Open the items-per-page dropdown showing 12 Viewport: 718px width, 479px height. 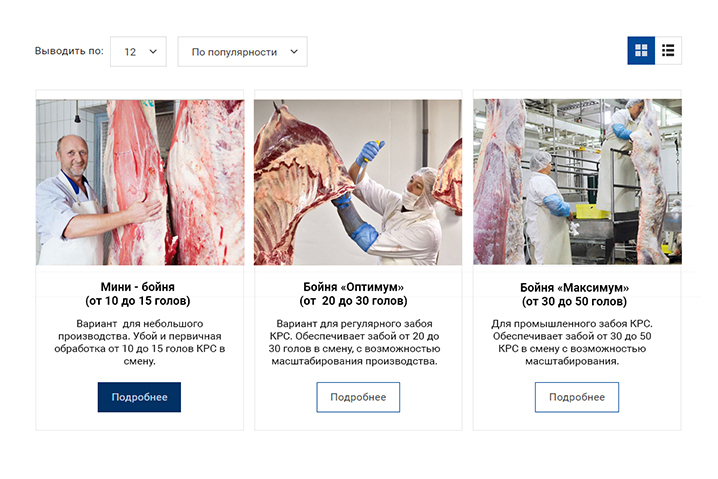click(x=138, y=52)
